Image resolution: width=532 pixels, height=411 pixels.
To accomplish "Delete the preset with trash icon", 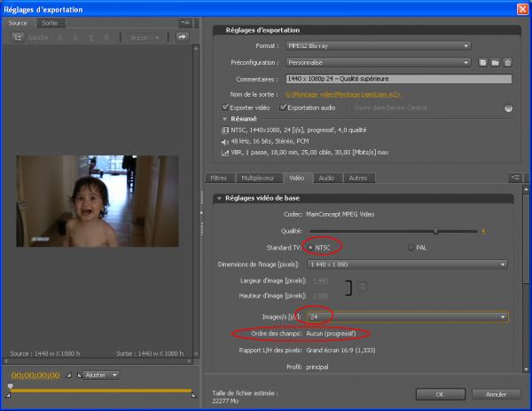I will [x=506, y=62].
